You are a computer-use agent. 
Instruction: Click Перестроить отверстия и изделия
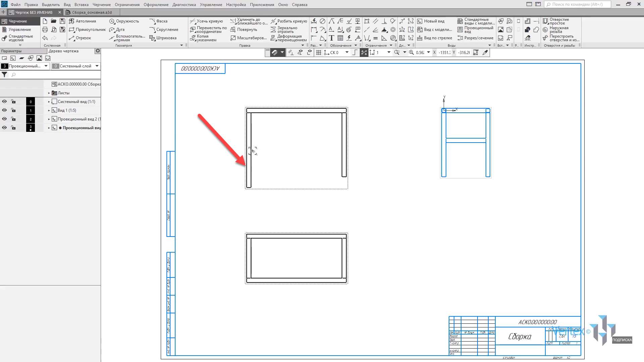(x=561, y=38)
